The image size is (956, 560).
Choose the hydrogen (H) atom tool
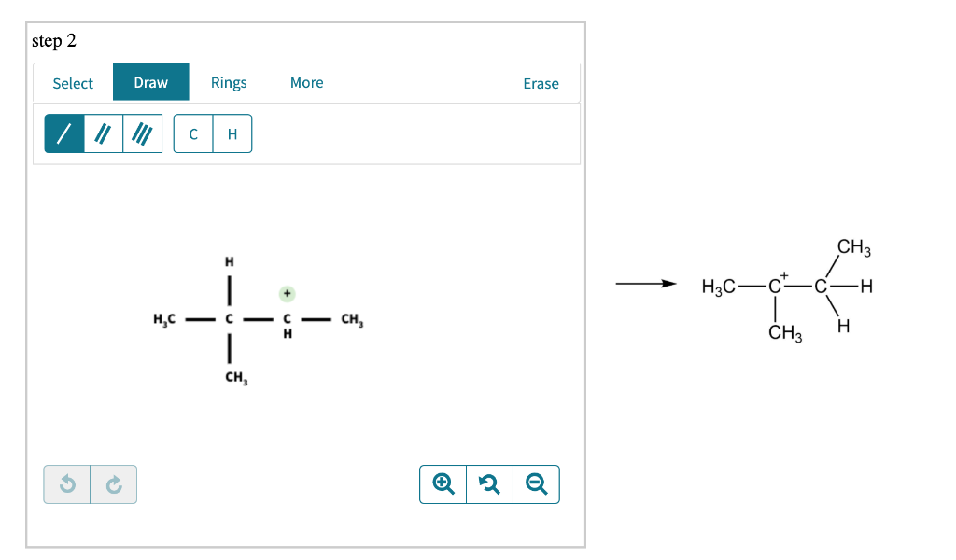(x=232, y=133)
